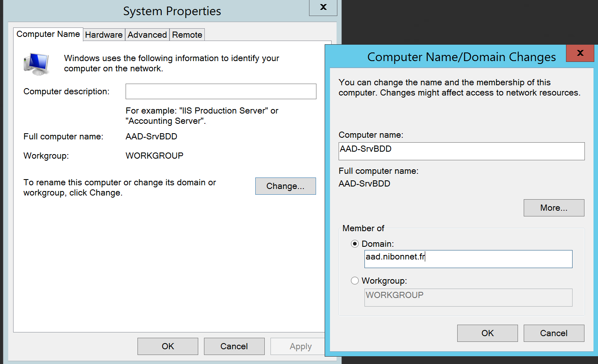The height and width of the screenshot is (364, 598).
Task: Go to the Remote tab
Action: [187, 35]
